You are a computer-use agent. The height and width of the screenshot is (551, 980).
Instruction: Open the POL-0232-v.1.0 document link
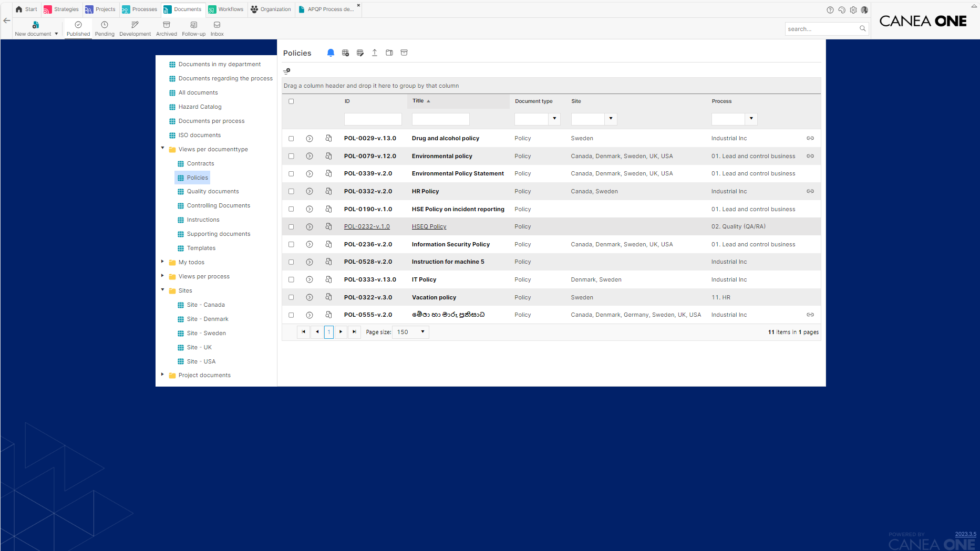click(x=367, y=226)
